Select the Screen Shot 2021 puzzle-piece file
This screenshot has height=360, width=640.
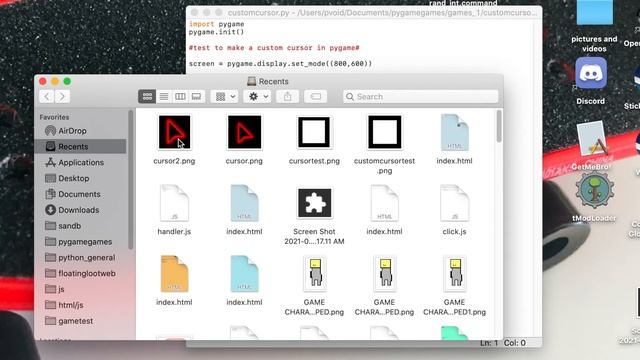pos(314,203)
